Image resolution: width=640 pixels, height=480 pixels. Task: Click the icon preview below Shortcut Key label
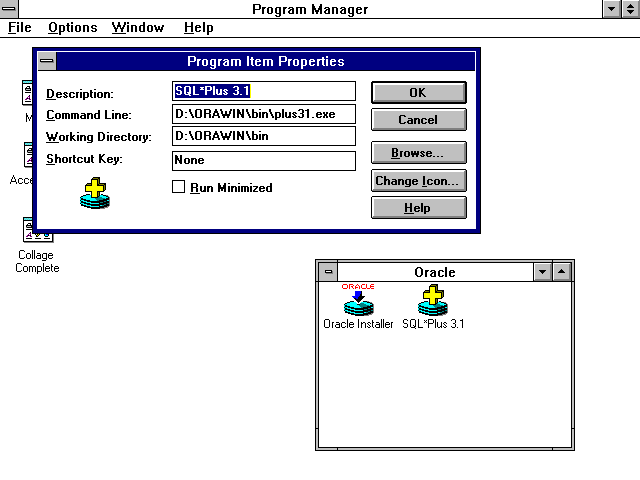[95, 193]
